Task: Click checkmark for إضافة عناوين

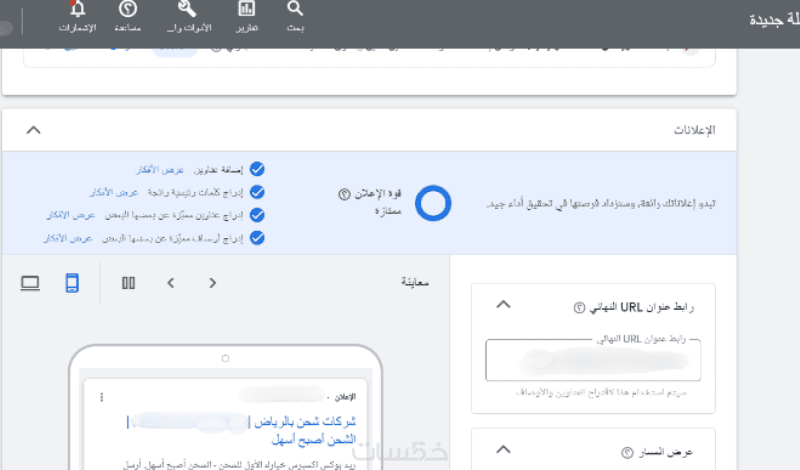Action: 257,169
